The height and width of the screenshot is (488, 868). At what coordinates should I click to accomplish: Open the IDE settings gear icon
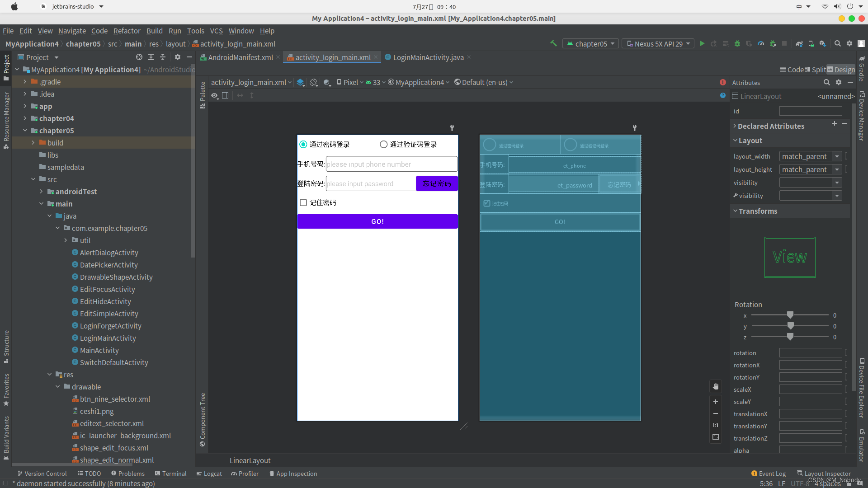[x=849, y=43]
